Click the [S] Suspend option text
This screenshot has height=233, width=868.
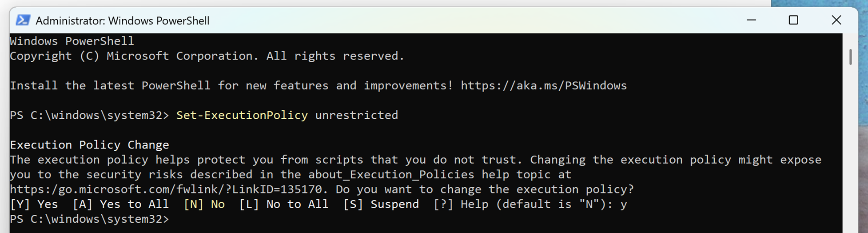(381, 204)
